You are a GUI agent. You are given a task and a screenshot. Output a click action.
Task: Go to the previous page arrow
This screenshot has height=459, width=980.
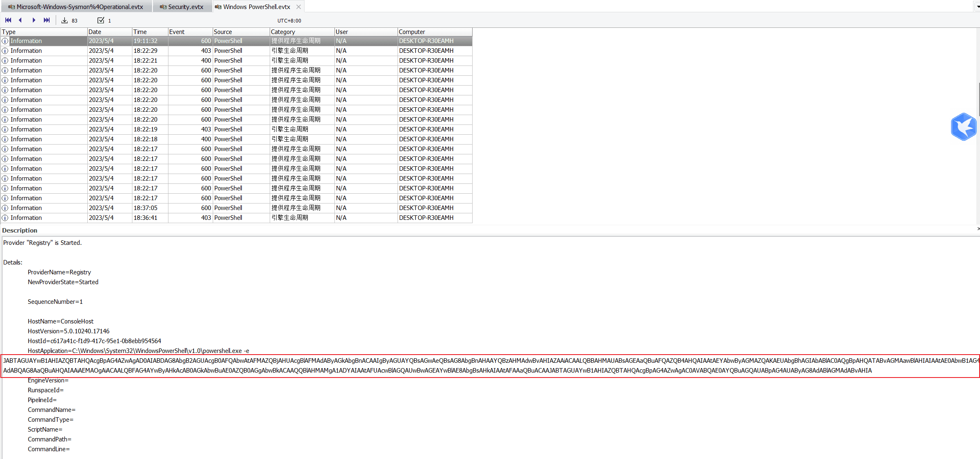(20, 20)
